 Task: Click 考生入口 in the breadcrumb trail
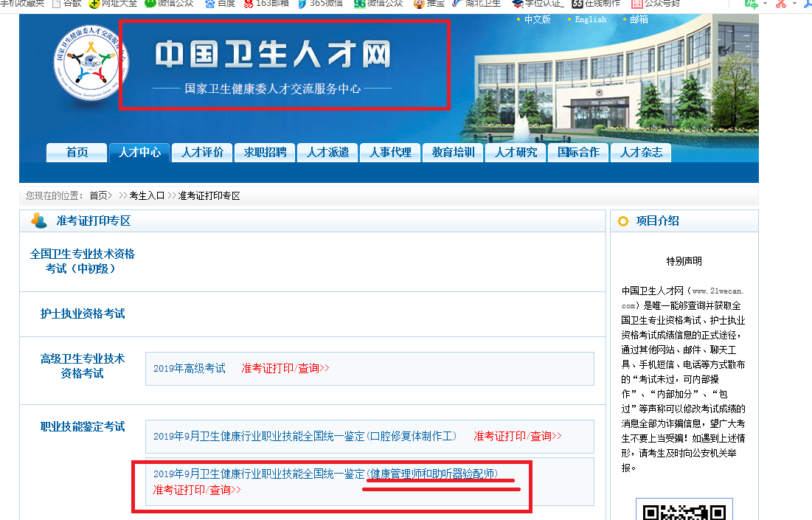coord(147,195)
